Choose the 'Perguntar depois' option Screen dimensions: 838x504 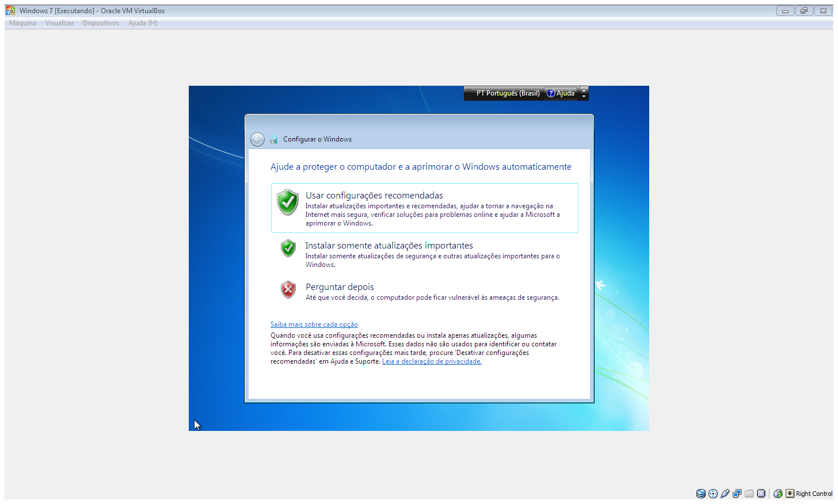pos(340,287)
